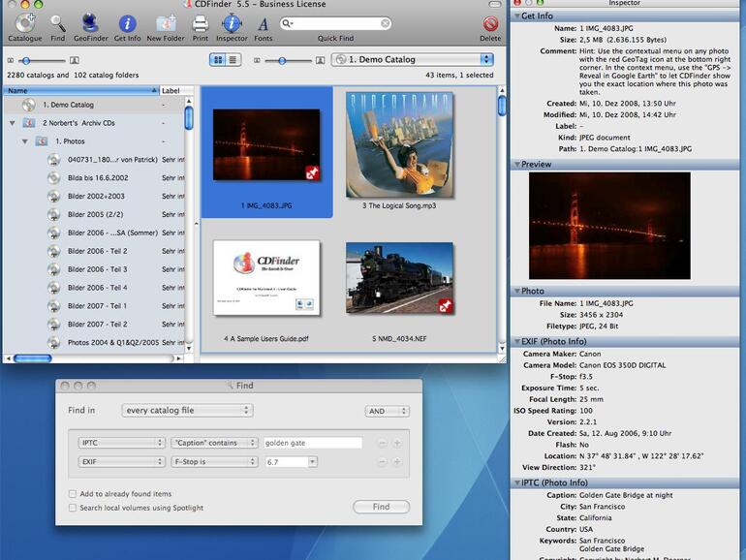Add a search rule after the EXIF row
This screenshot has height=560, width=746.
397,462
